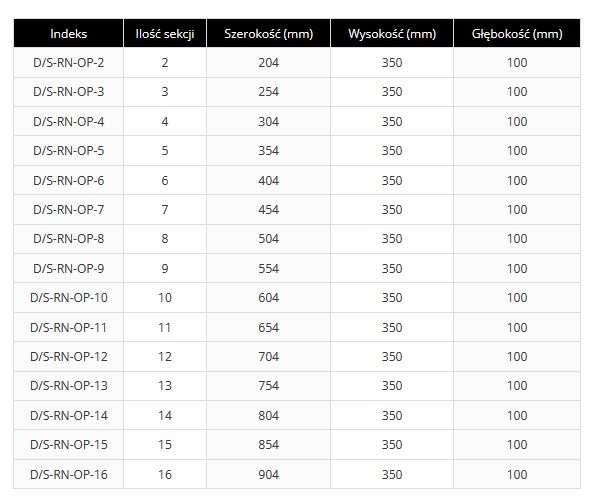Click the Głębokość (mm) column header
The height and width of the screenshot is (497, 592).
[x=517, y=33]
